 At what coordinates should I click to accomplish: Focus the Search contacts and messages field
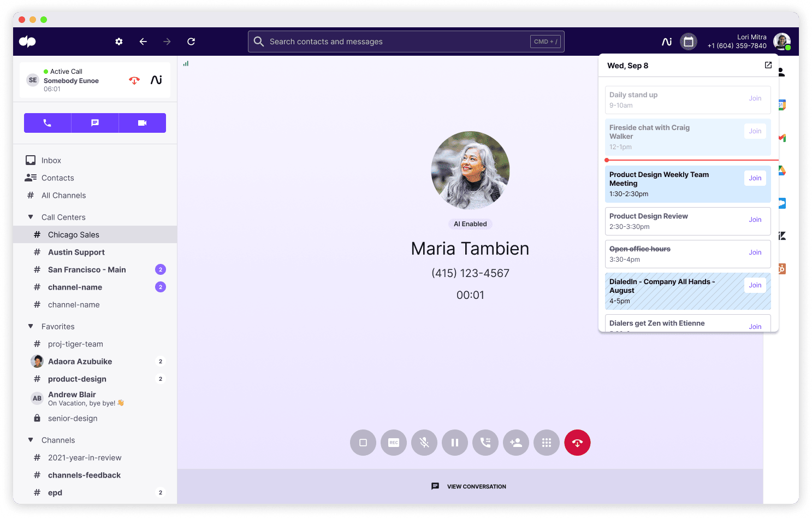[406, 42]
